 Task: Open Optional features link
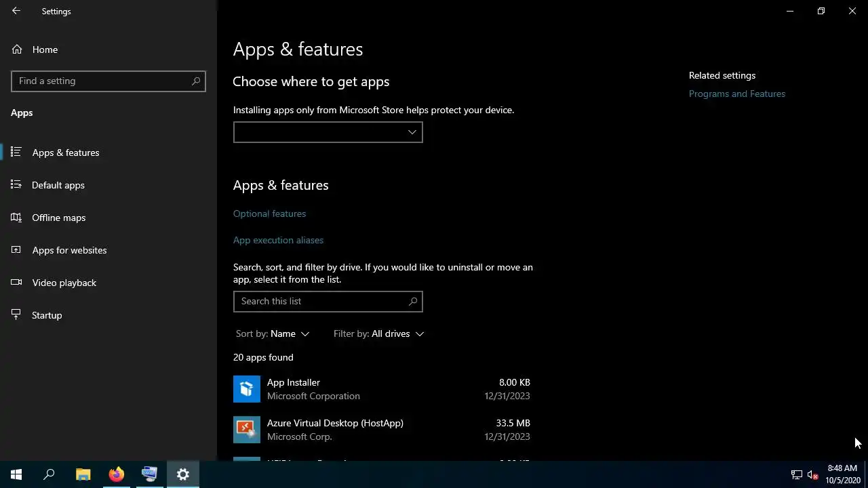coord(269,213)
